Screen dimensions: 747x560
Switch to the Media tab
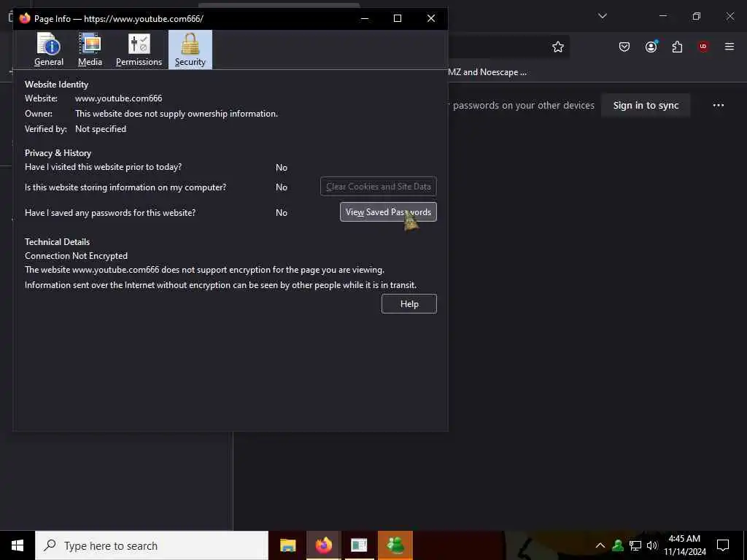(90, 50)
